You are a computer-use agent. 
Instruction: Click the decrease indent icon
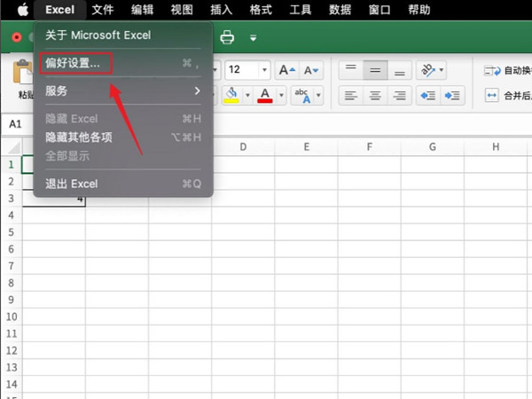pyautogui.click(x=428, y=96)
